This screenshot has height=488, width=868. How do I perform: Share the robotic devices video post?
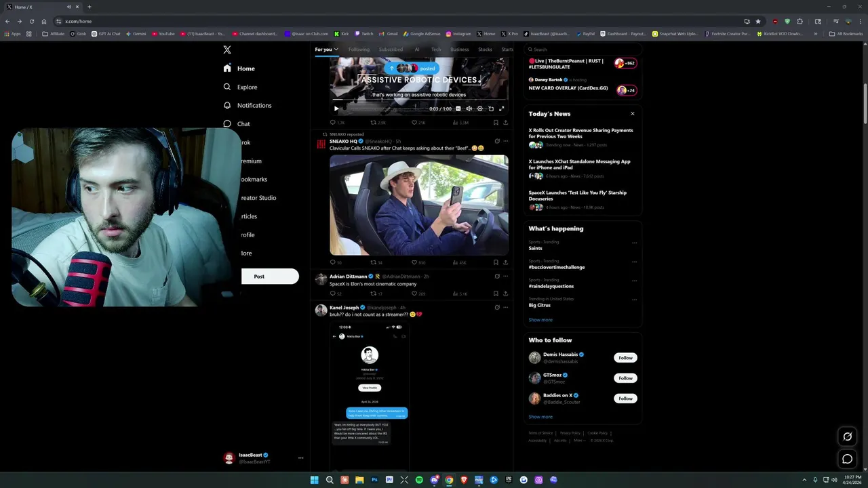[x=505, y=123]
